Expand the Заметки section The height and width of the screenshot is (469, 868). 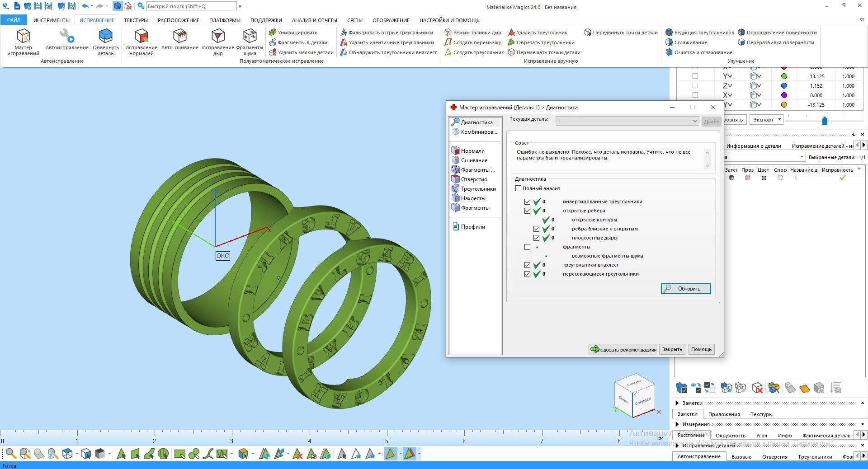[x=677, y=403]
